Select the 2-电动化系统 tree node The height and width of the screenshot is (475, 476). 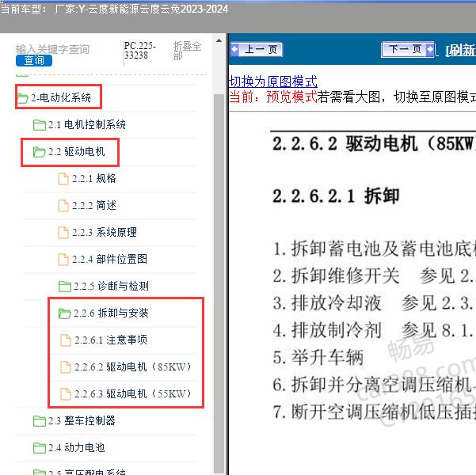(61, 97)
